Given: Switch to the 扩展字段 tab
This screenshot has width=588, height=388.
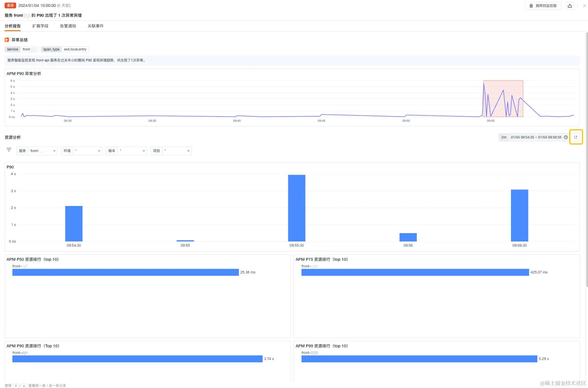Looking at the screenshot, I should [40, 26].
